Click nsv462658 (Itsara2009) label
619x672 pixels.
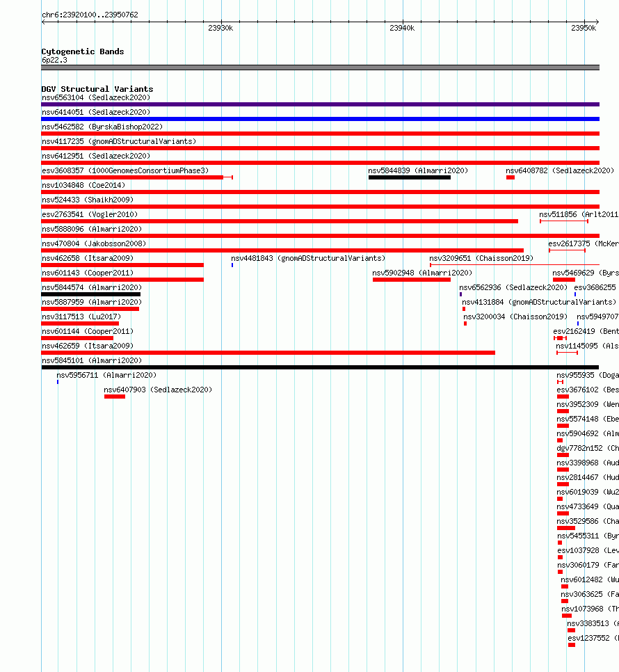point(88,258)
